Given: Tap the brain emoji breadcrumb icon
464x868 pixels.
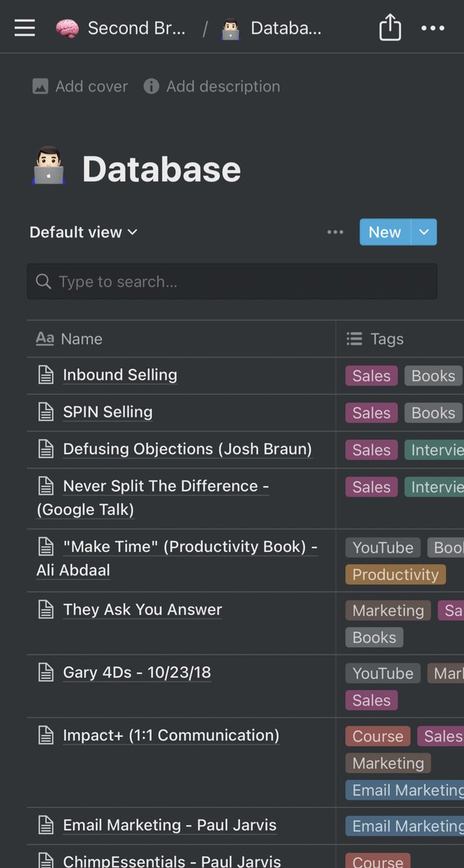Looking at the screenshot, I should (67, 28).
